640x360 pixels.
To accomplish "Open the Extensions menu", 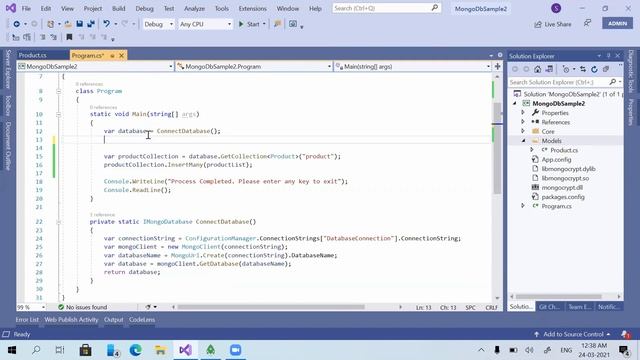I will click(253, 8).
